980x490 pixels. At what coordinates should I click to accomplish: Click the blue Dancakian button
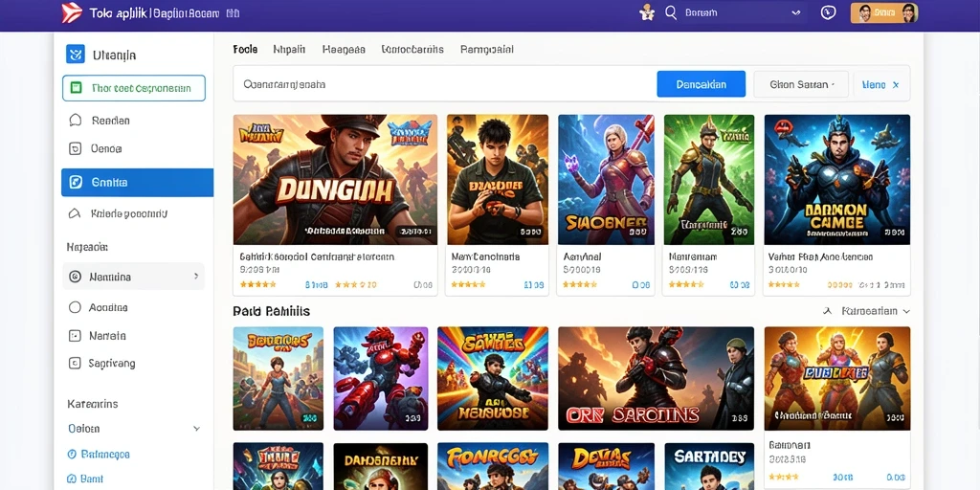coord(702,84)
